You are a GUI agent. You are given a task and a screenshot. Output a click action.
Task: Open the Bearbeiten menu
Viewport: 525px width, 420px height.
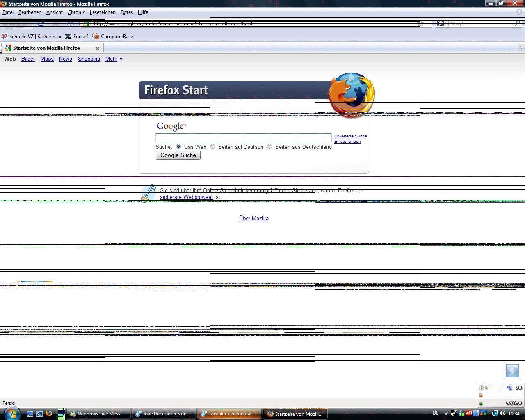[x=30, y=12]
